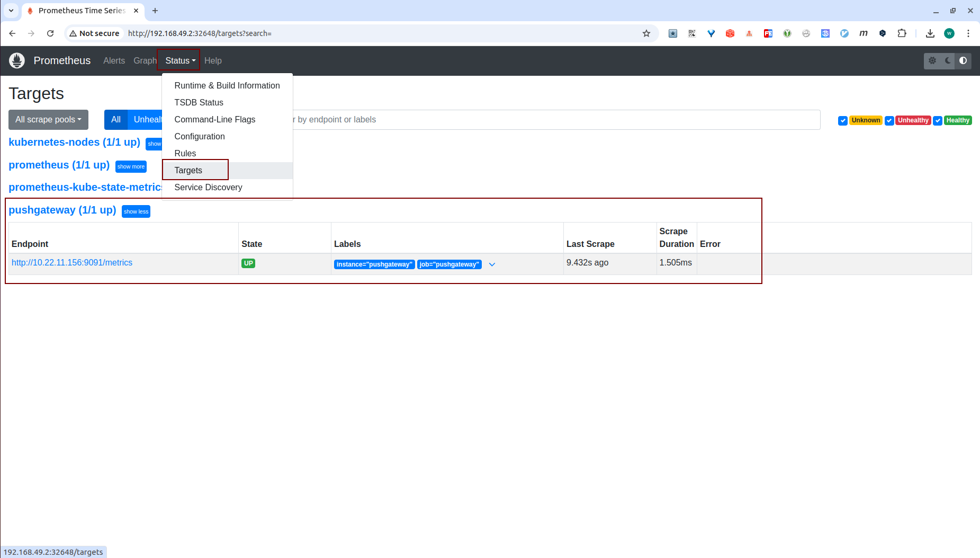The height and width of the screenshot is (558, 980).
Task: Switch to light theme via sun icon
Action: pos(932,60)
